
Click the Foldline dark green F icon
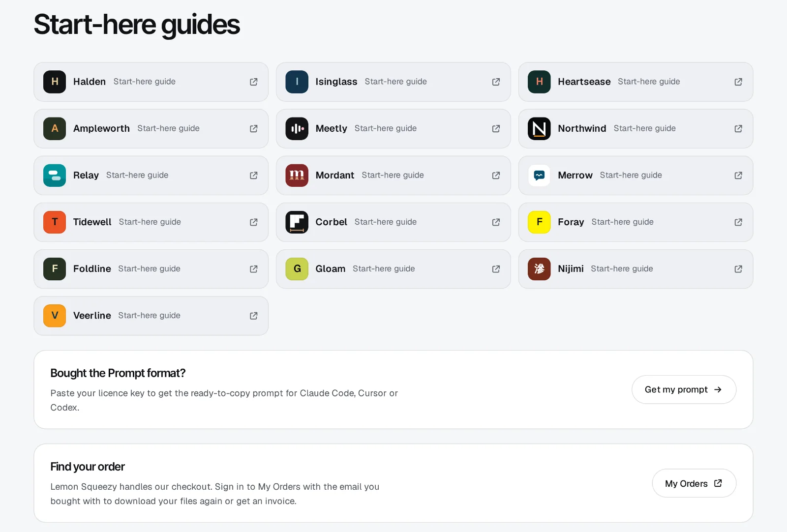55,268
